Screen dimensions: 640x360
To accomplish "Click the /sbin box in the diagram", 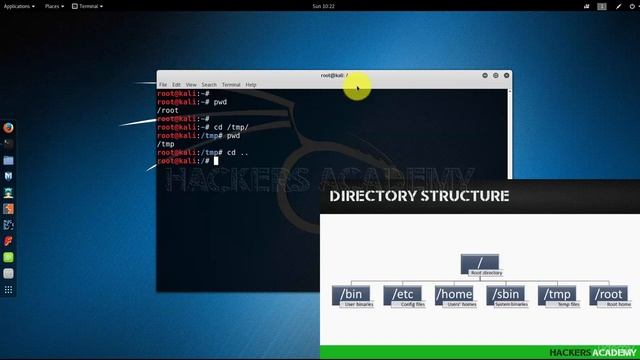I will pyautogui.click(x=506, y=296).
